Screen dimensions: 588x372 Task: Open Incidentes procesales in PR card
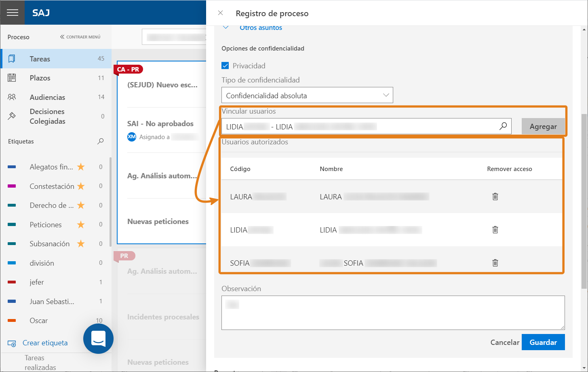point(163,317)
